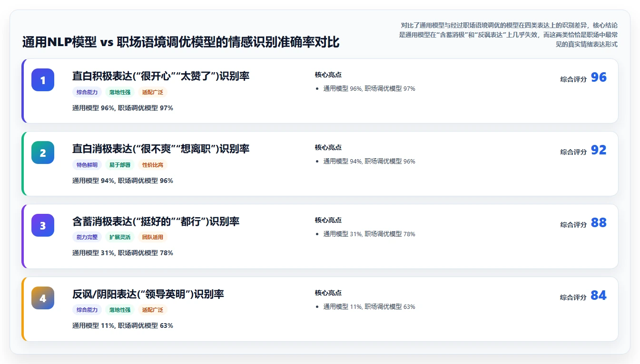
Task: Select 综合能力 tag in 反讽/阴阳表达 card
Action: click(87, 310)
